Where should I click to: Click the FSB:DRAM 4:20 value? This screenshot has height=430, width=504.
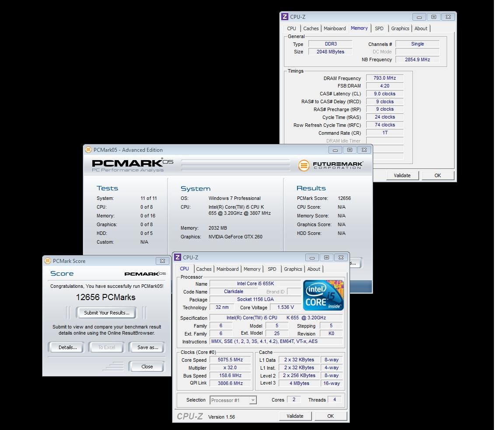click(385, 86)
